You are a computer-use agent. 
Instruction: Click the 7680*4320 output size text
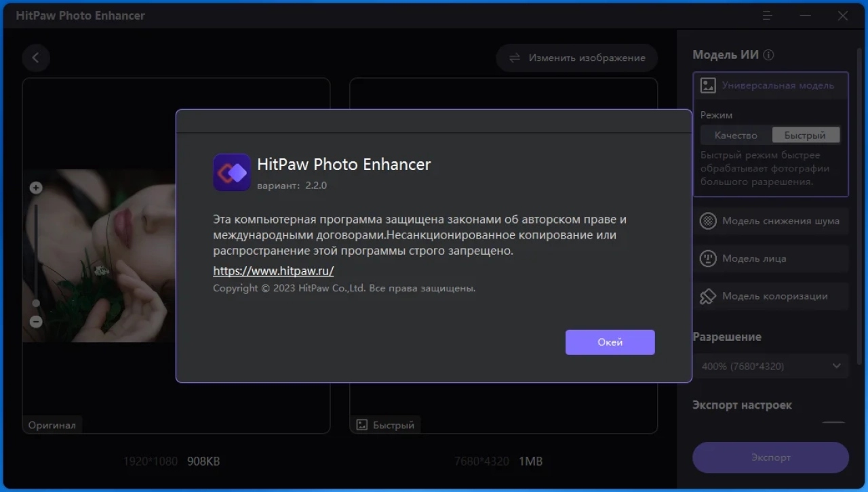pyautogui.click(x=481, y=462)
